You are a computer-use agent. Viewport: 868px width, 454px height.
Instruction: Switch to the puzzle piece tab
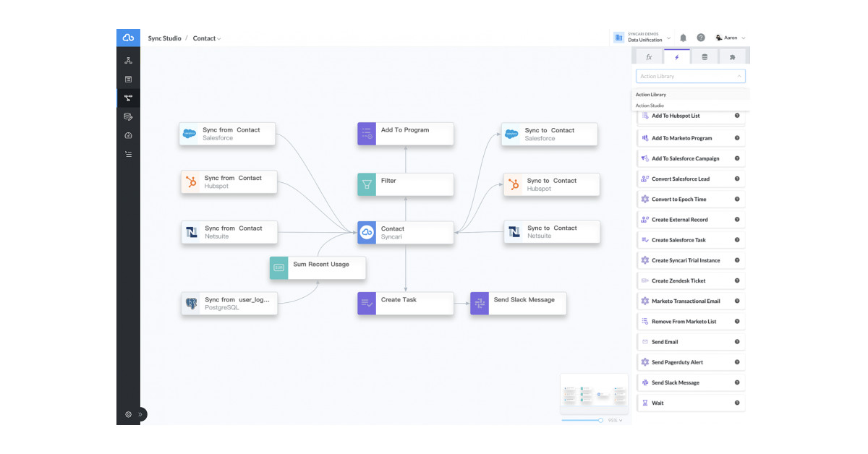[x=732, y=56]
